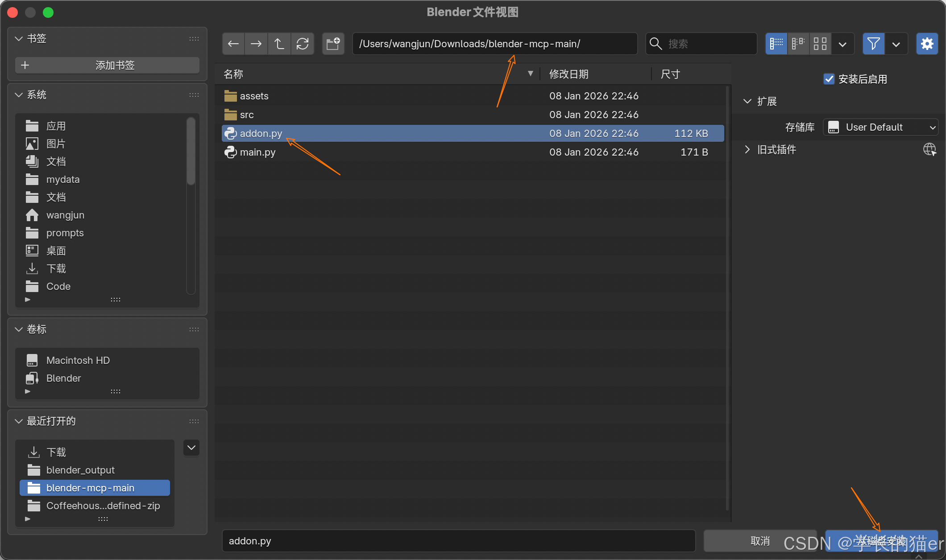946x560 pixels.
Task: Navigate forward with the right arrow icon
Action: tap(256, 44)
